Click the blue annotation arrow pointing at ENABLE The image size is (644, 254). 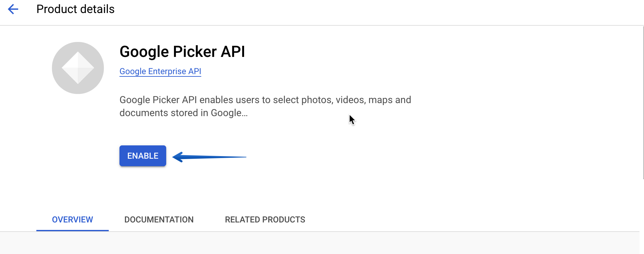coord(201,157)
